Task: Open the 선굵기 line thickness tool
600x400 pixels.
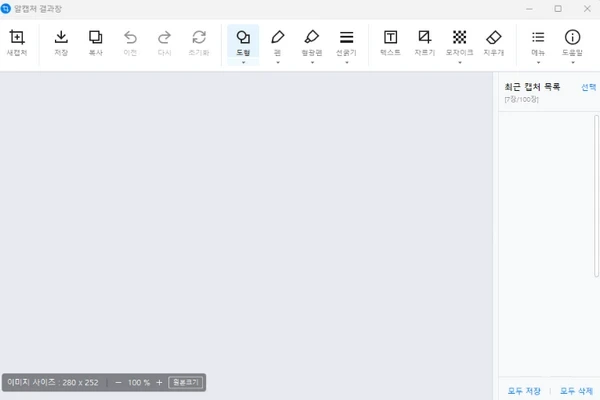Action: point(346,41)
